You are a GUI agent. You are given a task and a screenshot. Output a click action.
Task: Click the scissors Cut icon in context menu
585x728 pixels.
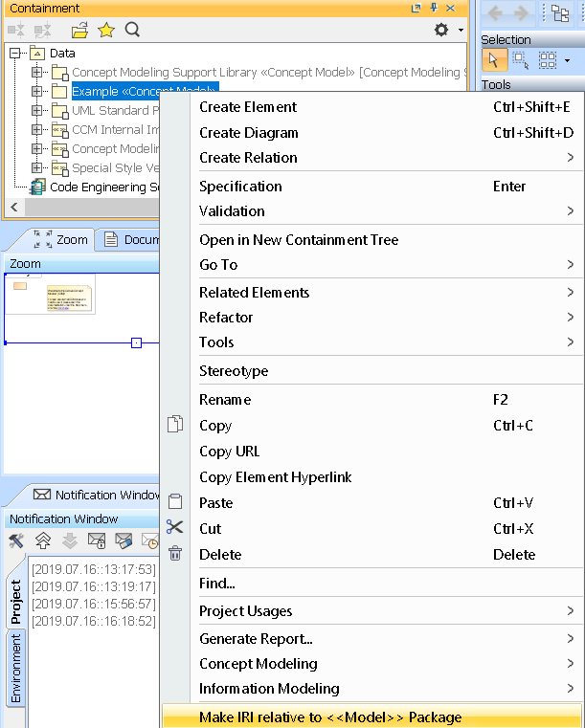174,527
